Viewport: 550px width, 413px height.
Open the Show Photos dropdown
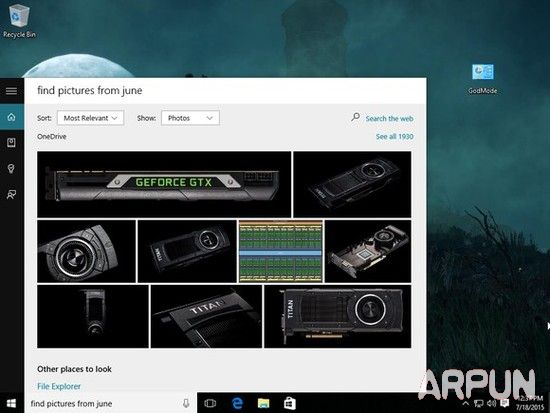pyautogui.click(x=190, y=118)
